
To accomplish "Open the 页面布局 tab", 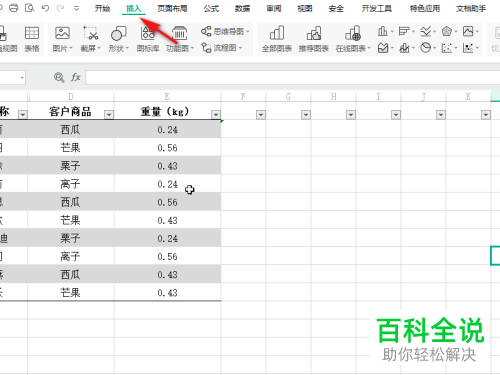I will 172,8.
